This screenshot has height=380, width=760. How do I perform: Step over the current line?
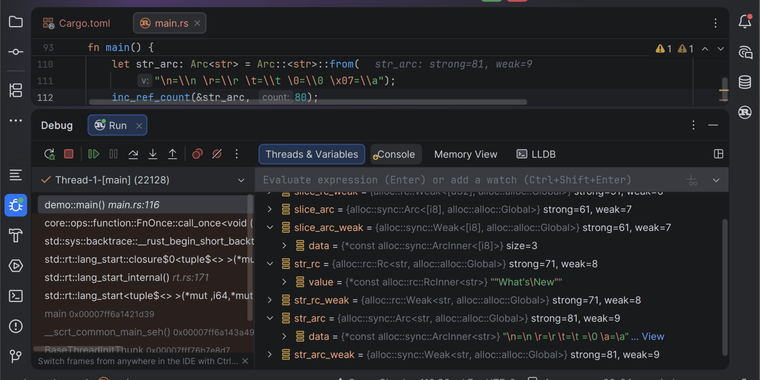(x=133, y=154)
